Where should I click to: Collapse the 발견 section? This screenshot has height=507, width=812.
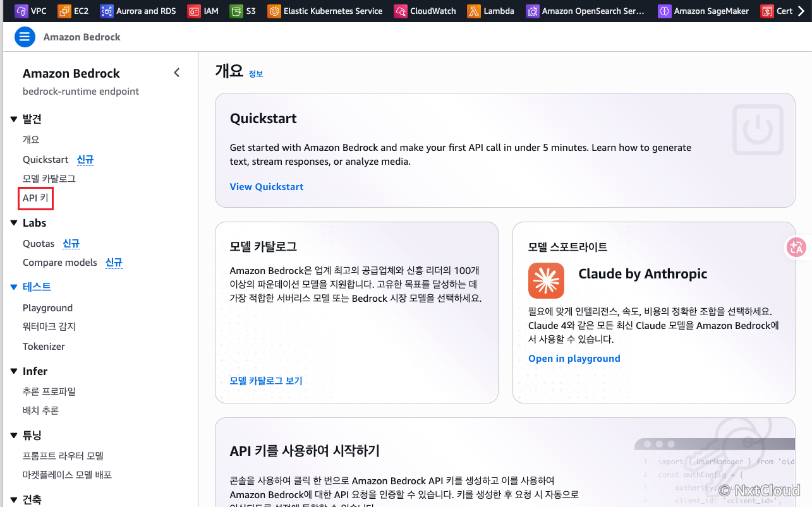coord(14,119)
